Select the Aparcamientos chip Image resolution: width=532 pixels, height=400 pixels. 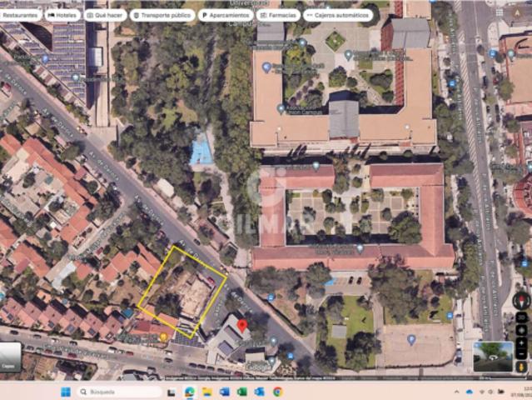pyautogui.click(x=226, y=15)
